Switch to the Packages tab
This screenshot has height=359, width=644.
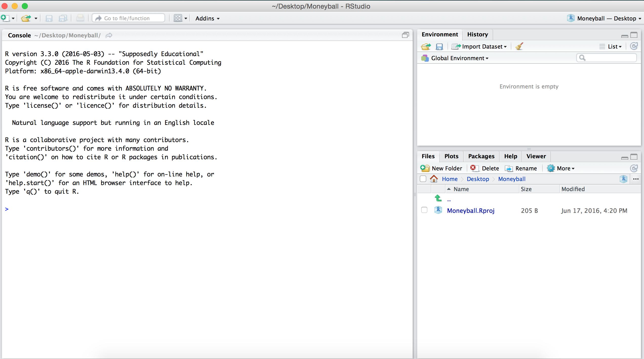click(x=481, y=156)
